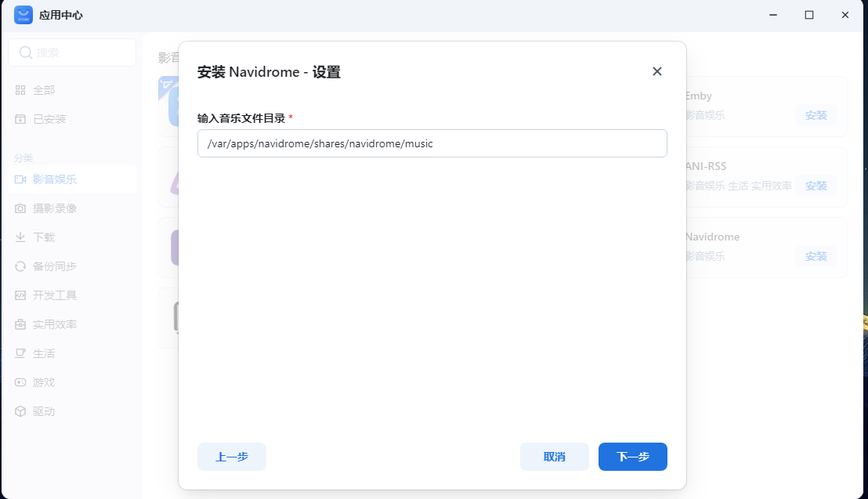This screenshot has height=499, width=868.
Task: Click the 输入音乐文件目录 field label
Action: 241,118
